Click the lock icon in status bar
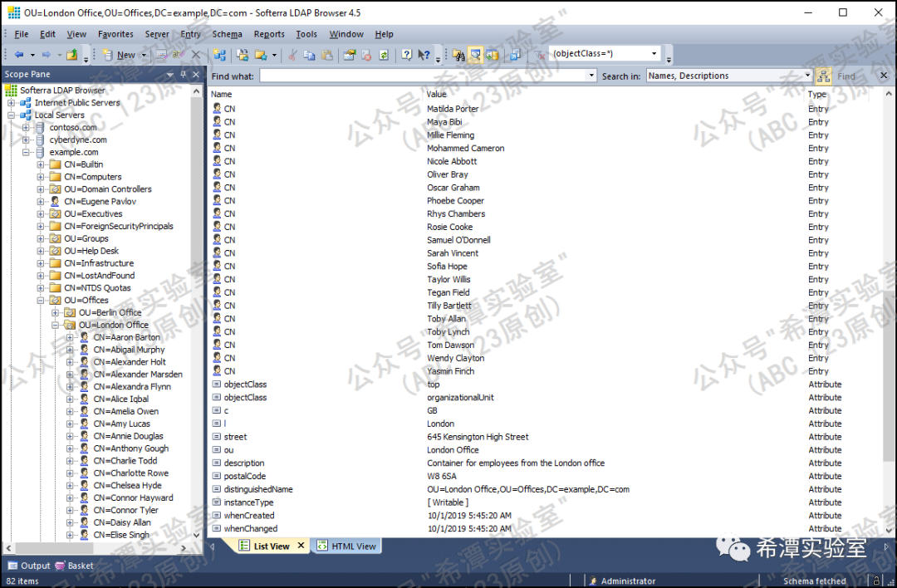Image resolution: width=897 pixels, height=588 pixels. 876,581
